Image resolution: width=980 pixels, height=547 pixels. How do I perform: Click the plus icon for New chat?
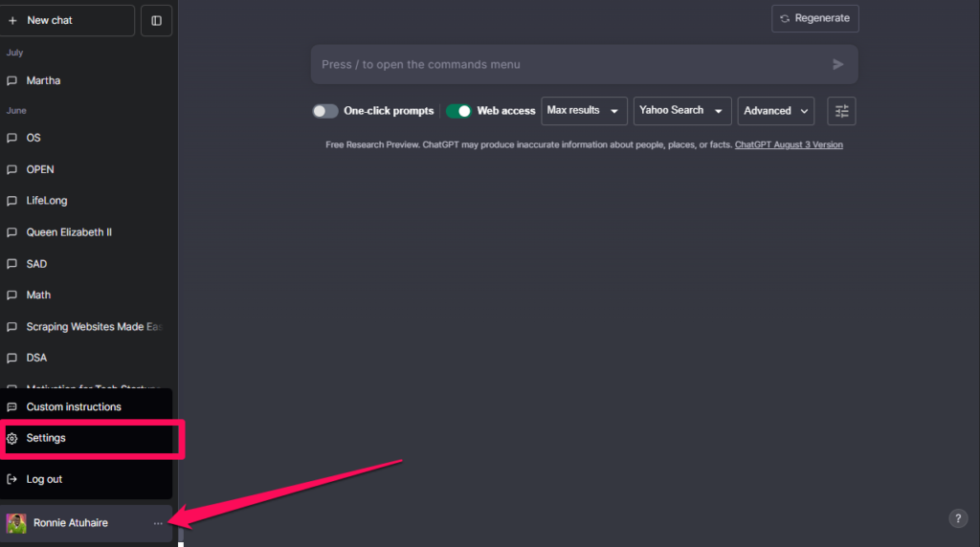tap(12, 21)
